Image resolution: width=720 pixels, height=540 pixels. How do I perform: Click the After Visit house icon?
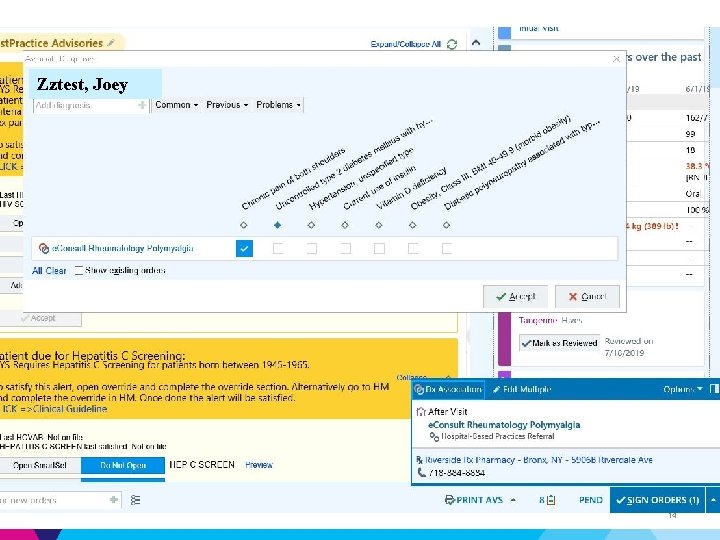coord(421,411)
